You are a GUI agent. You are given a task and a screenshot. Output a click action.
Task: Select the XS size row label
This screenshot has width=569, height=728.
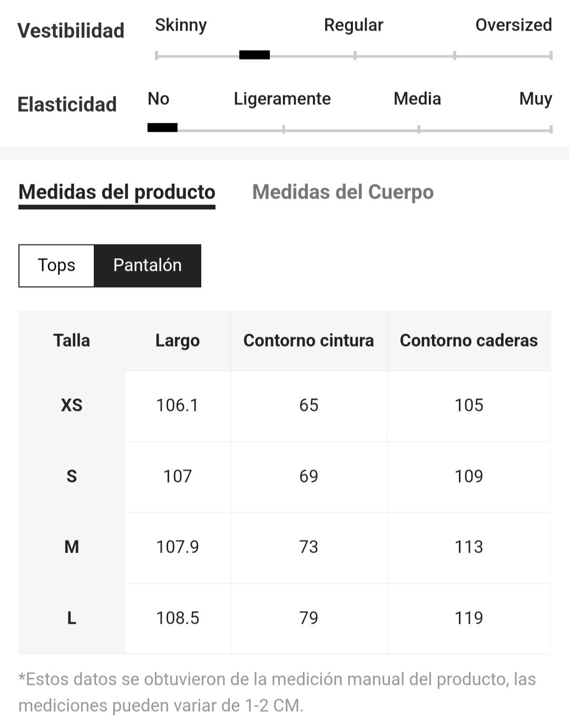click(x=72, y=405)
